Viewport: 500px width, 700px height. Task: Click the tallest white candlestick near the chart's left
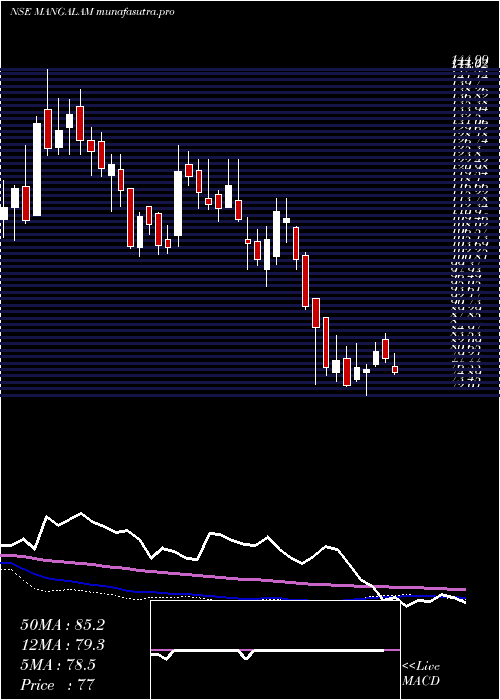pyautogui.click(x=37, y=166)
